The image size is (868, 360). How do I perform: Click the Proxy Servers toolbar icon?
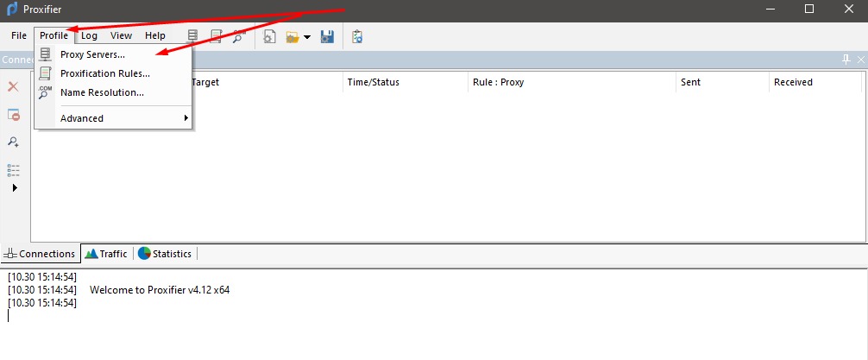pos(193,36)
